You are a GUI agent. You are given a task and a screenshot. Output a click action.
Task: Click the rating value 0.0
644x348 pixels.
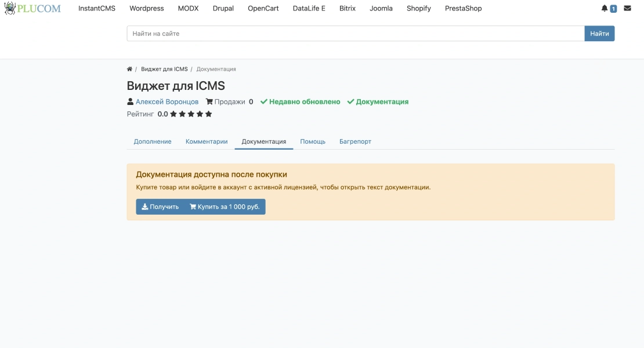[162, 114]
